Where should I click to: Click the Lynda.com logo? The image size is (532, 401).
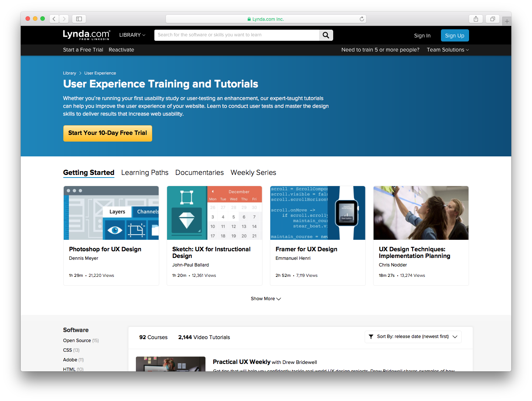coord(86,35)
